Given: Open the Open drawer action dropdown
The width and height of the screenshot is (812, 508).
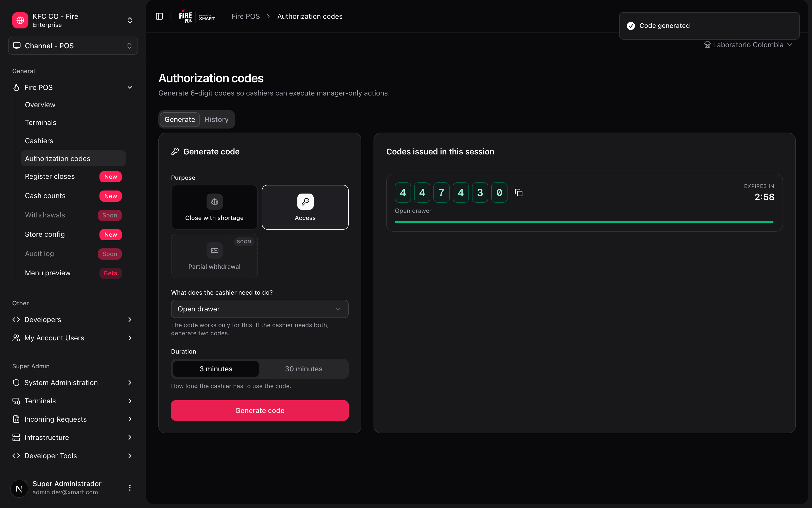Looking at the screenshot, I should (x=260, y=309).
